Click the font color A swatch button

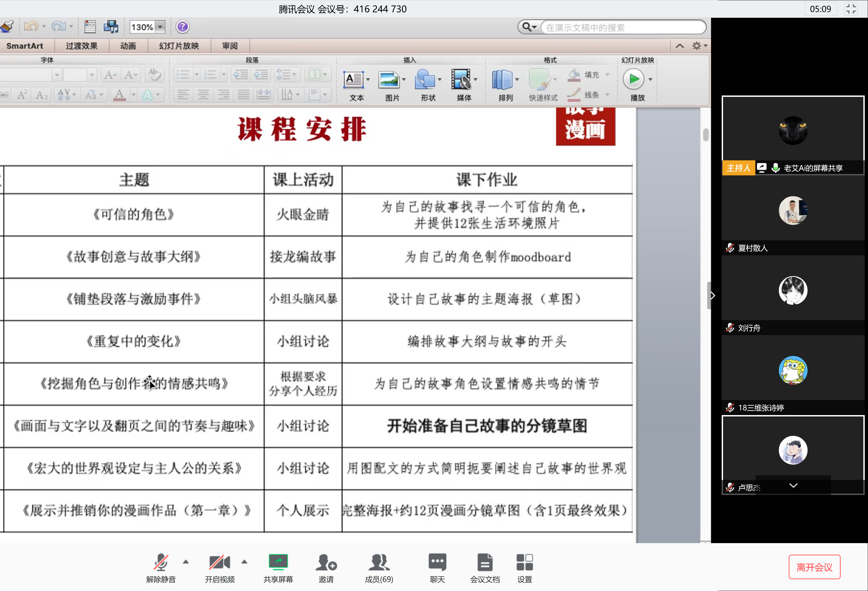[x=119, y=95]
